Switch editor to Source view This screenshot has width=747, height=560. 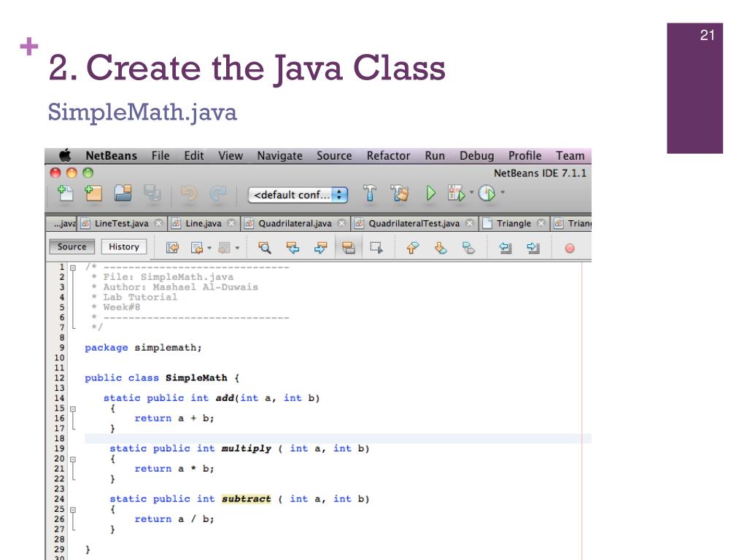click(x=72, y=246)
